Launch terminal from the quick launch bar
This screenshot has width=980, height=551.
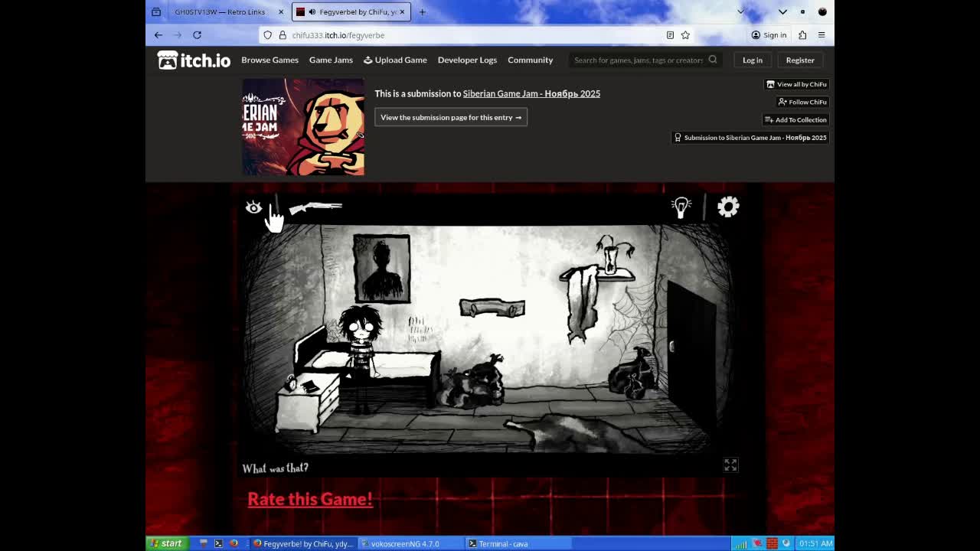coord(218,543)
